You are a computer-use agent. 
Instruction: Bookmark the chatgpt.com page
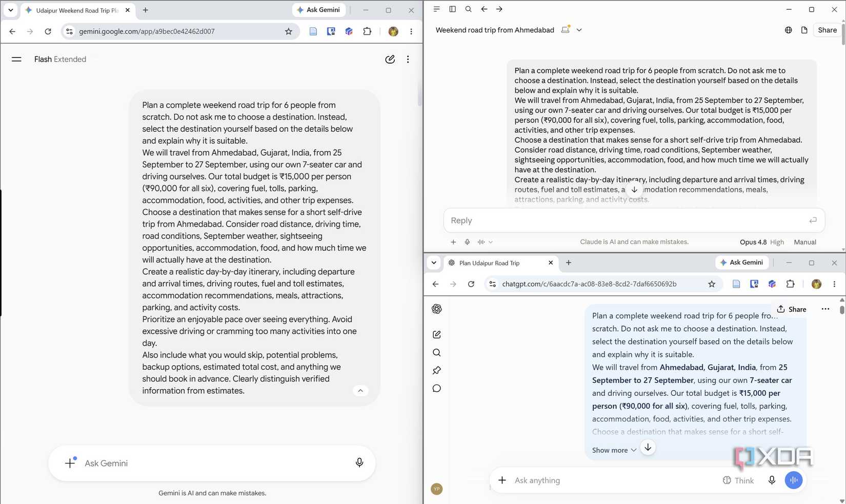[x=712, y=284]
